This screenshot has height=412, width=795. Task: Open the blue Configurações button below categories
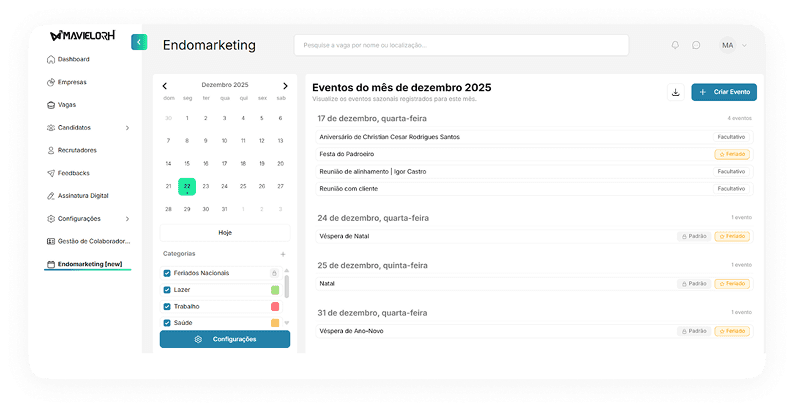click(225, 340)
